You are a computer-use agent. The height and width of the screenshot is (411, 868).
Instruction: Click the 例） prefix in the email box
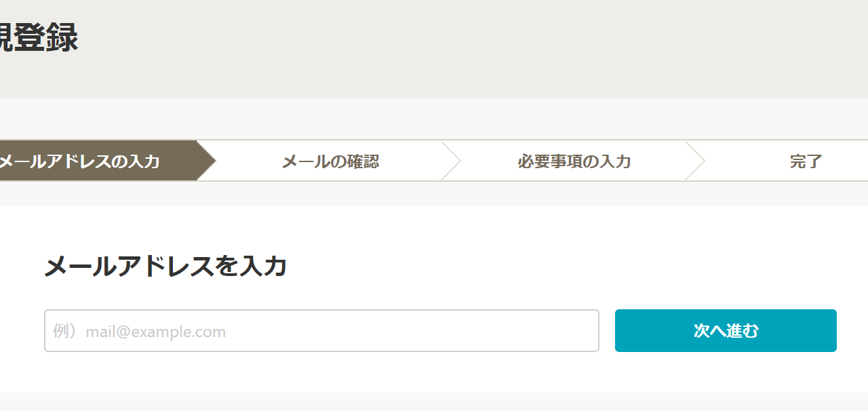(66, 332)
